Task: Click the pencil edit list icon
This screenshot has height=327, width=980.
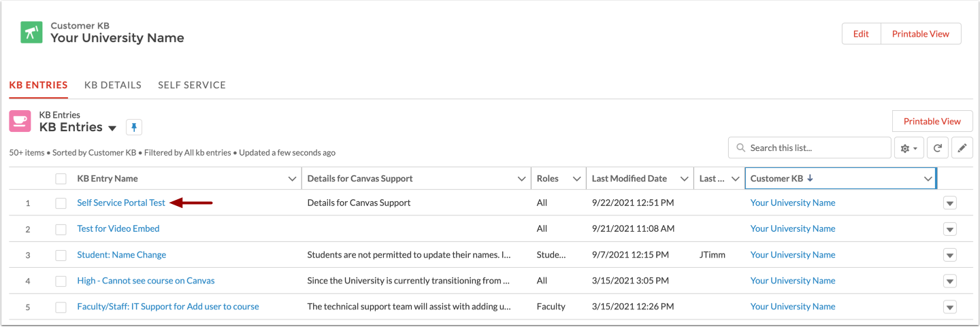Action: coord(962,148)
